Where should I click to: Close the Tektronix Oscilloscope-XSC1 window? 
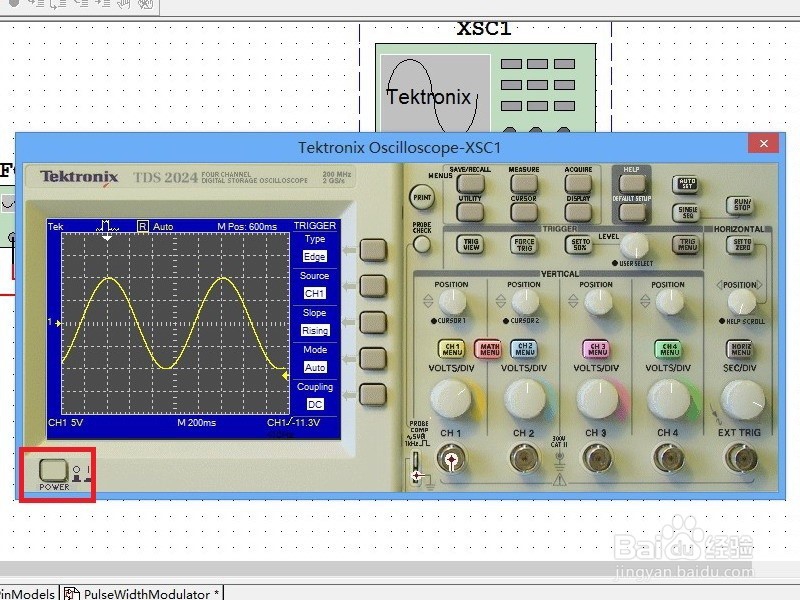tap(763, 143)
